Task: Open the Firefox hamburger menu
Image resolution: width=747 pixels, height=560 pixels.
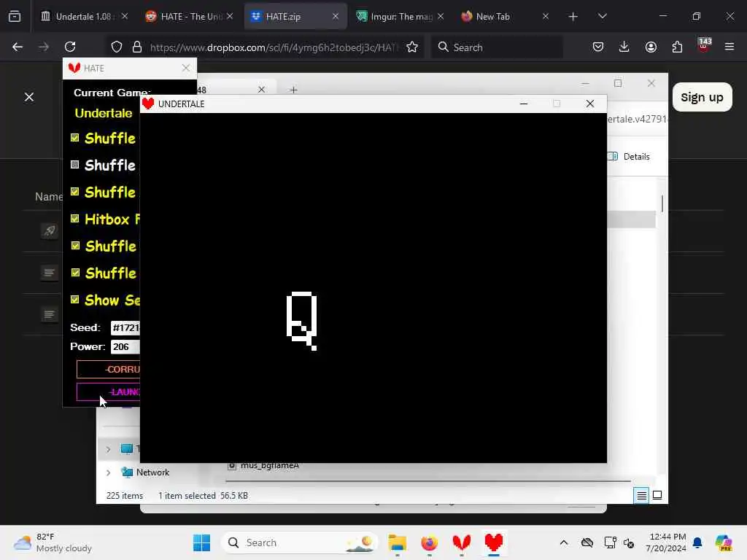Action: point(729,47)
